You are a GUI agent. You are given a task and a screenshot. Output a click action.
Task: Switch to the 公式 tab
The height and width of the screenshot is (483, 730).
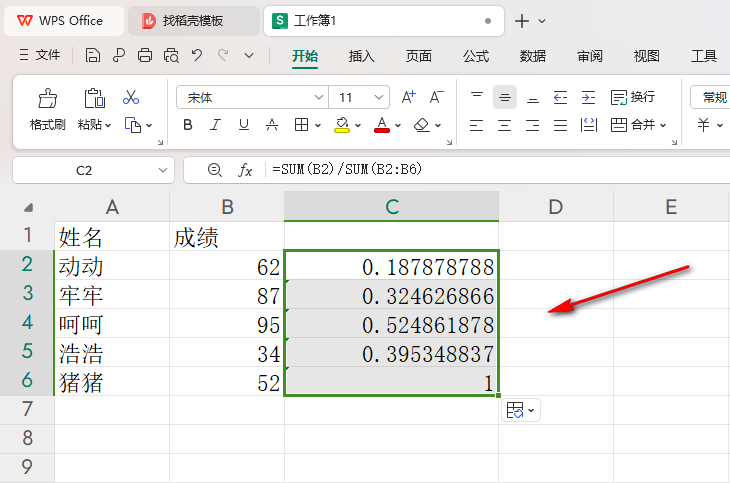[x=476, y=56]
